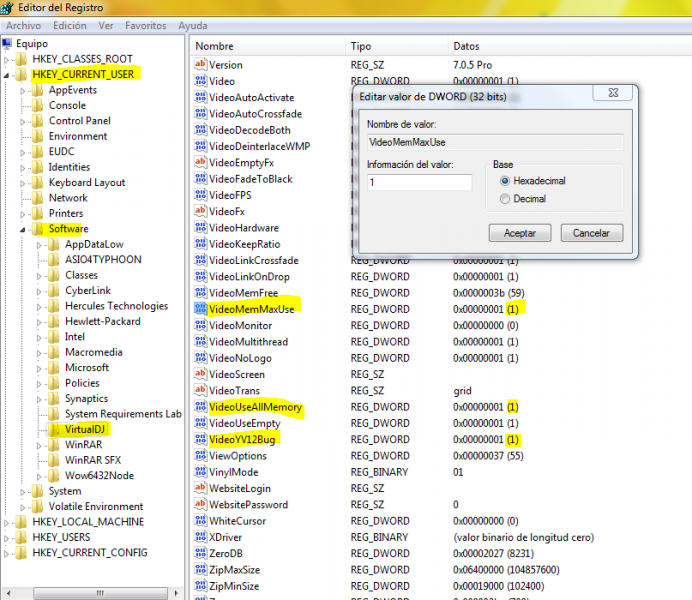Confirm with the Aceptar button

click(x=520, y=233)
